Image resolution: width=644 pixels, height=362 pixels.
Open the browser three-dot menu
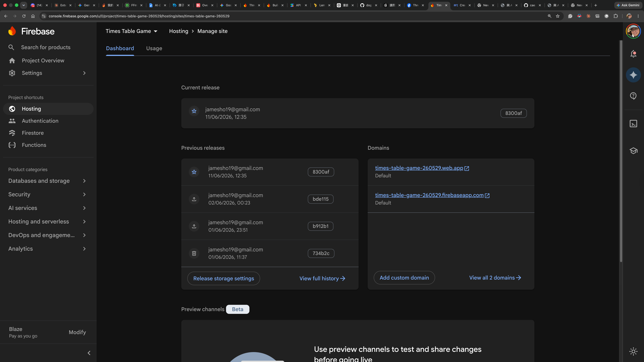click(x=638, y=16)
